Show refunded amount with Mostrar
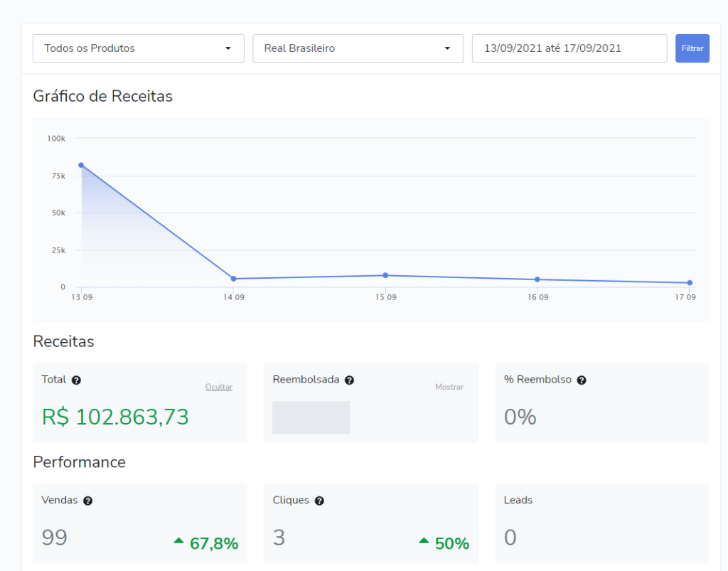Image resolution: width=728 pixels, height=571 pixels. pos(449,387)
